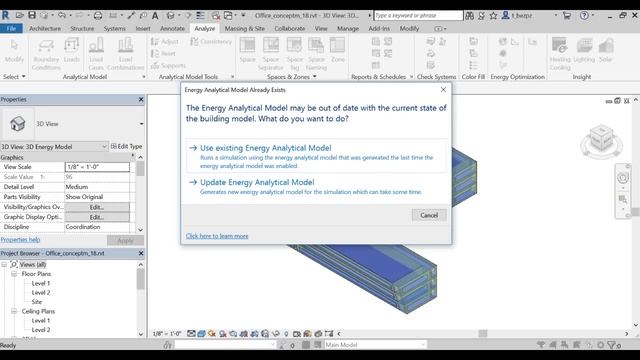Click the Print icon in quick access toolbar
The image size is (640, 360).
click(x=98, y=16)
